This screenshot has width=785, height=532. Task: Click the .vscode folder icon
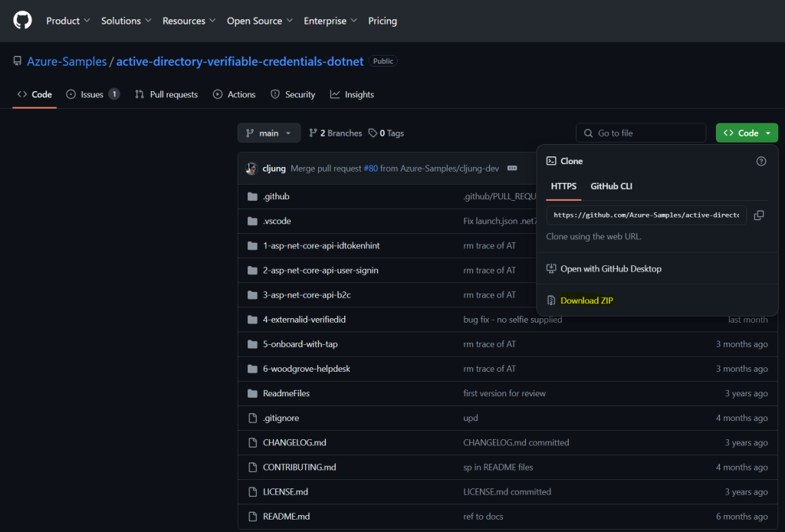tap(252, 221)
